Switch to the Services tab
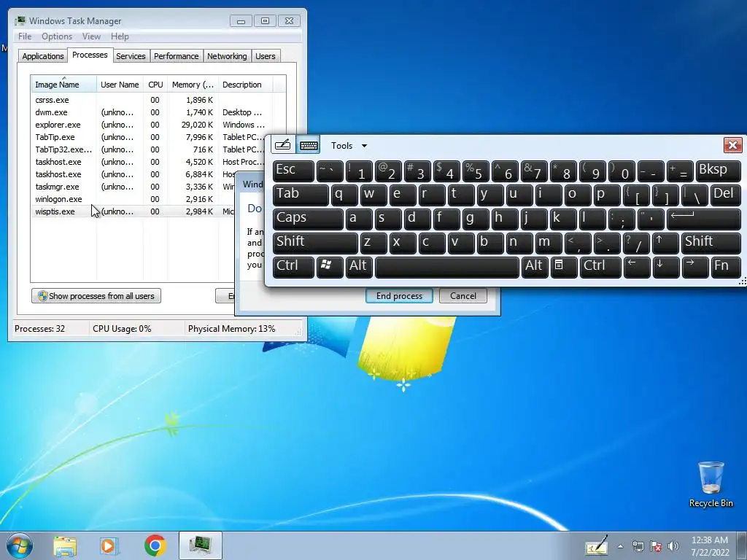This screenshot has width=747, height=560. point(131,56)
